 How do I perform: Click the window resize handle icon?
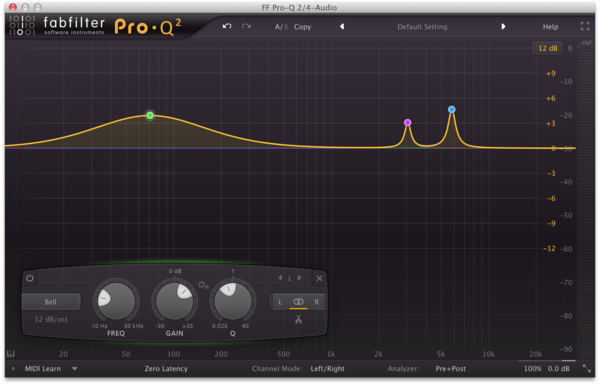tap(586, 369)
